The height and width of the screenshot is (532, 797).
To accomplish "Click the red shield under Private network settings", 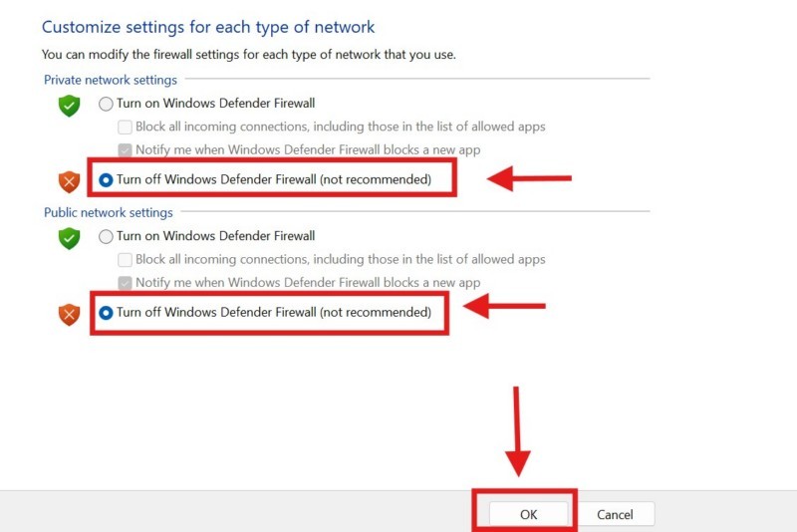I will click(x=69, y=181).
